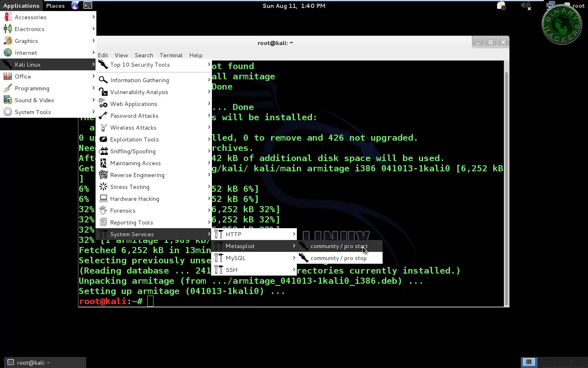Click Sun Aug 11 clock to open calendar
Image resolution: width=588 pixels, height=368 pixels.
294,6
